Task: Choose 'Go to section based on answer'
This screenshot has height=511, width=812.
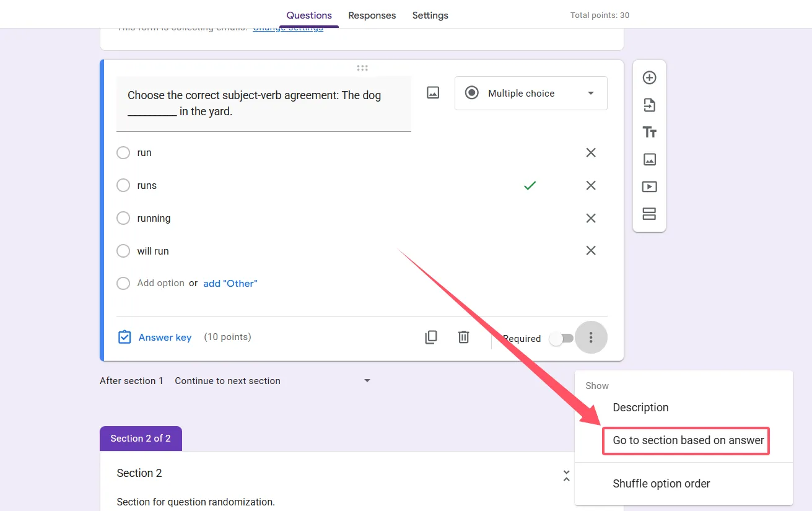Action: [x=688, y=440]
